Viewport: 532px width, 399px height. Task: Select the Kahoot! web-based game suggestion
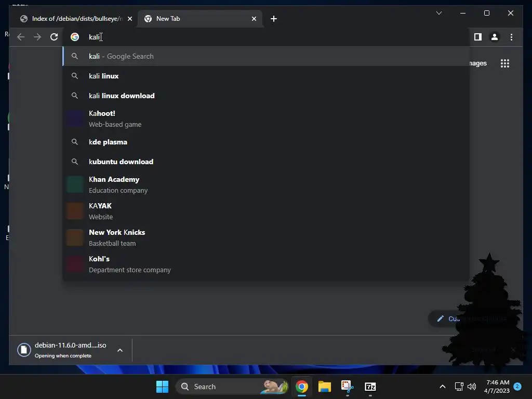tap(267, 119)
